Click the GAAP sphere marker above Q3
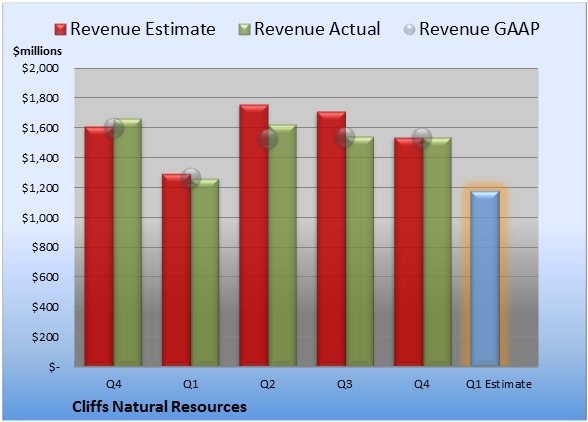This screenshot has width=588, height=422. tap(345, 137)
